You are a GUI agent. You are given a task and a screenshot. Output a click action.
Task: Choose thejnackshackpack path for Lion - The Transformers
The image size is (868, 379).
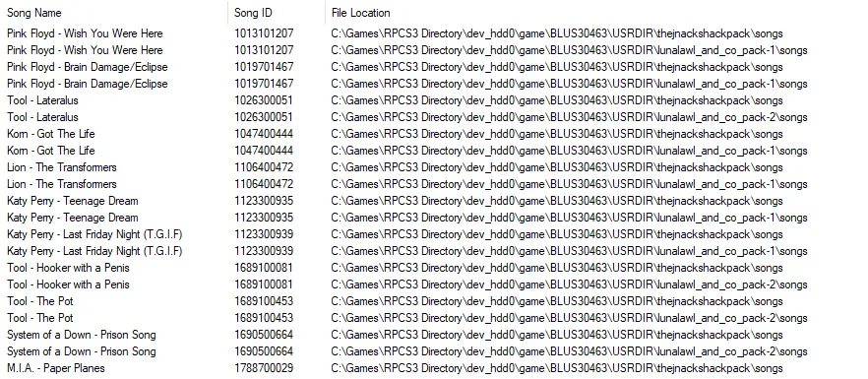[557, 167]
